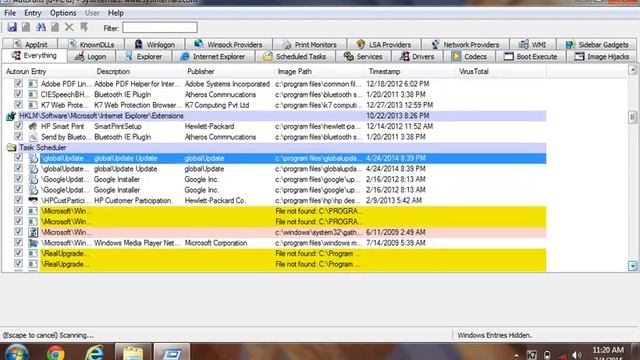Viewport: 640px width, 360px height.
Task: Select the HKLM Internet Explorer Extensions registry row
Action: point(276,116)
